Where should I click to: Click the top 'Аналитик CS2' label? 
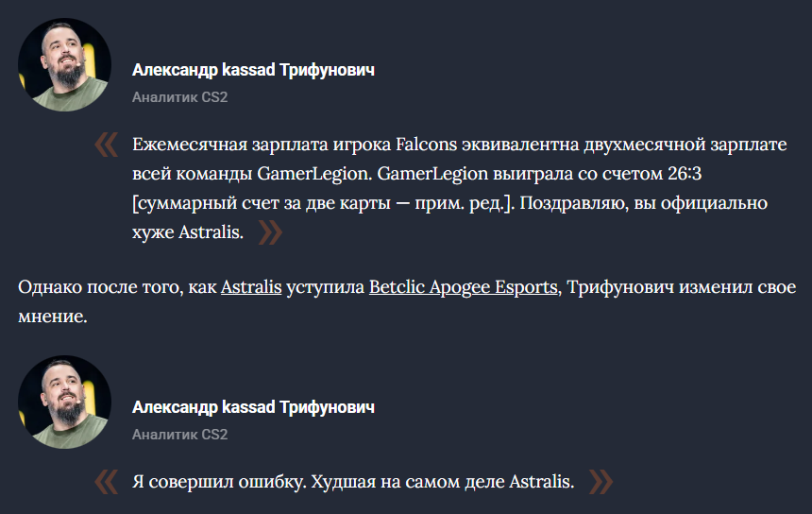[x=179, y=96]
